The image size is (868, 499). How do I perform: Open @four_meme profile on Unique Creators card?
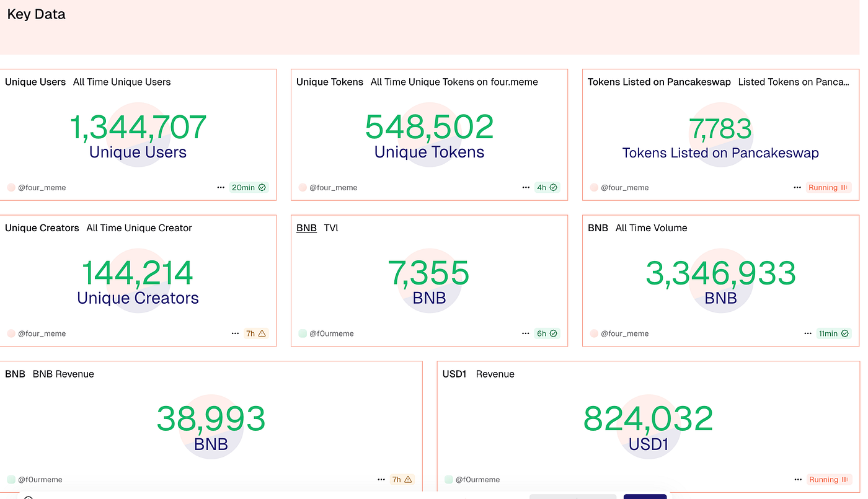(42, 333)
